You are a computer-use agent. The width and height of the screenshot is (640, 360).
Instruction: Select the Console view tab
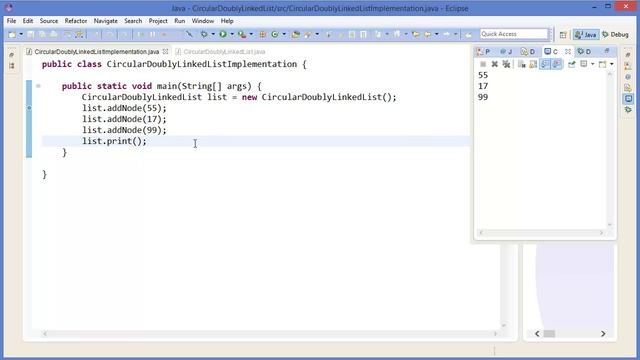point(551,51)
